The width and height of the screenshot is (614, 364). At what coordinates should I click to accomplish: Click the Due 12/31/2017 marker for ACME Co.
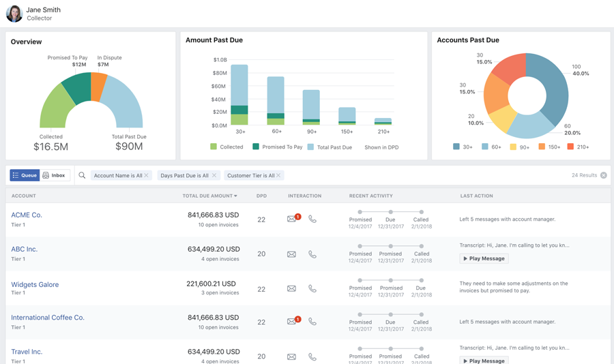pos(391,212)
